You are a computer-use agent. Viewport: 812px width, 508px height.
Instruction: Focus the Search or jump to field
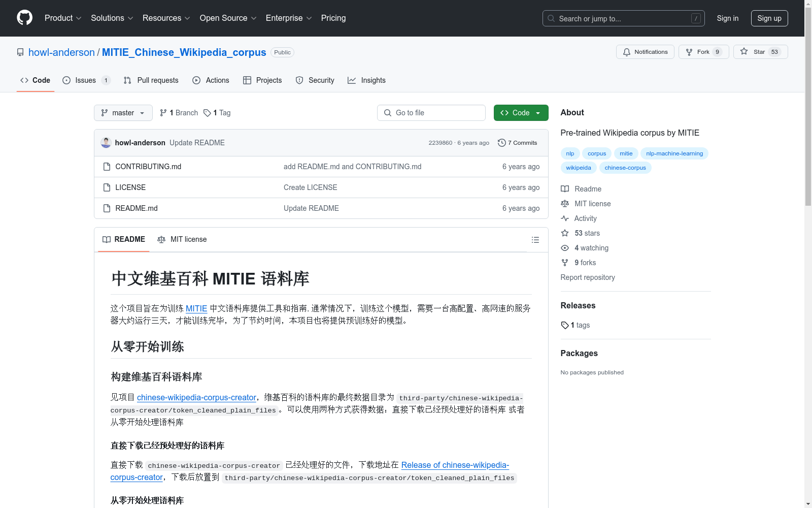coord(624,18)
